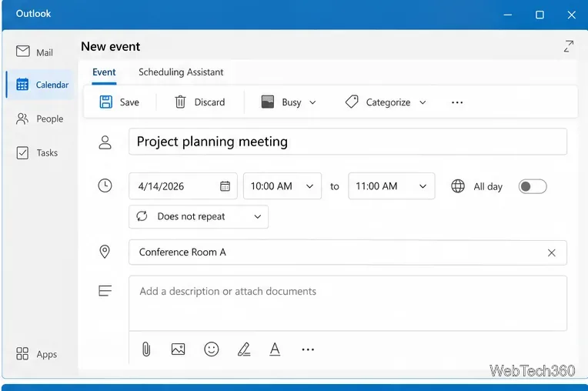Go to Calendar in the sidebar
The image size is (588, 391).
tap(42, 85)
